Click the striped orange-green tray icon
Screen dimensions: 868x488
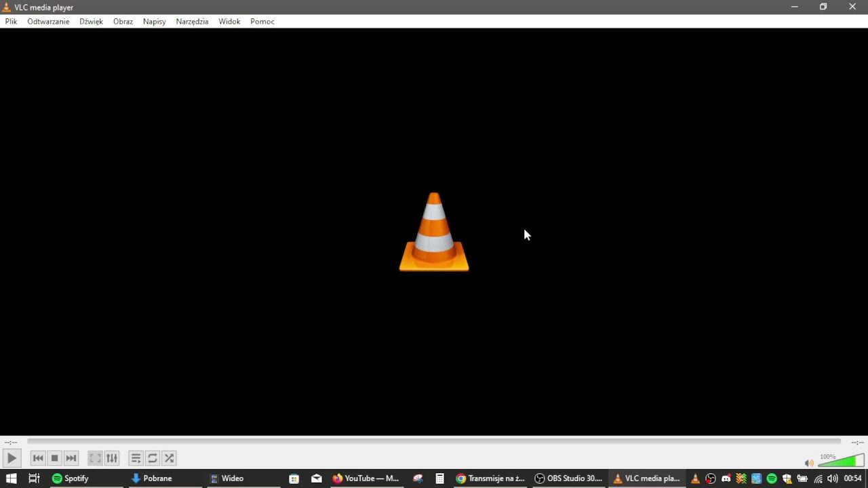pos(741,479)
